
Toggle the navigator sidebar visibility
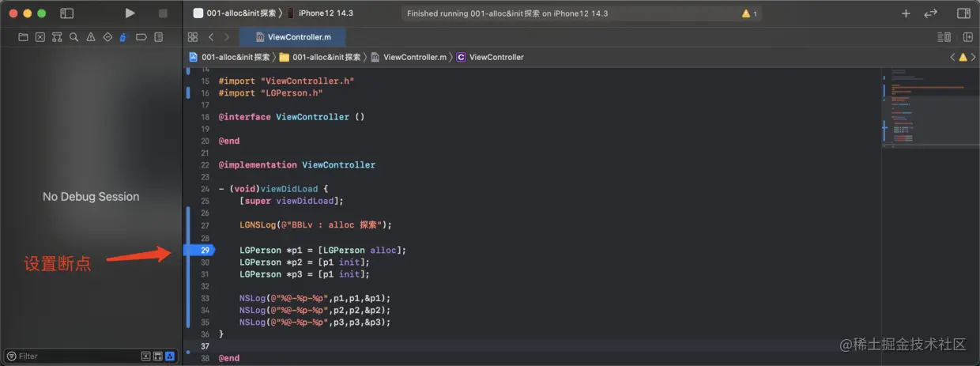pyautogui.click(x=67, y=13)
